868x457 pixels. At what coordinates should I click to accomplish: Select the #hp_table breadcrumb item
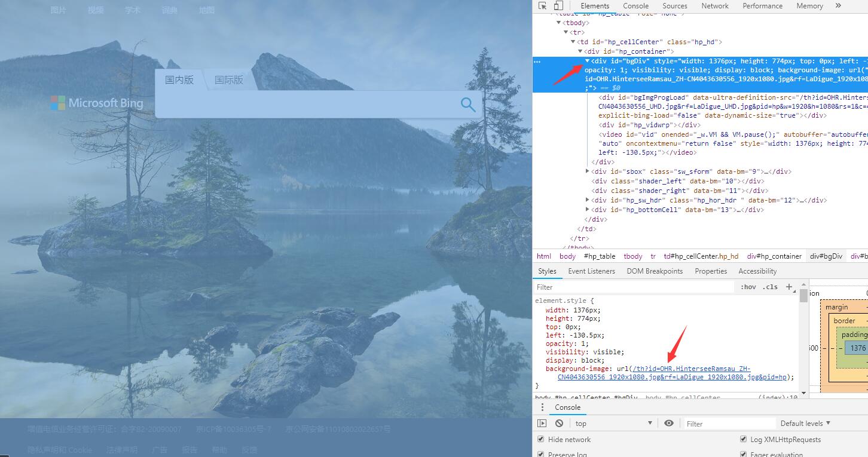[600, 256]
